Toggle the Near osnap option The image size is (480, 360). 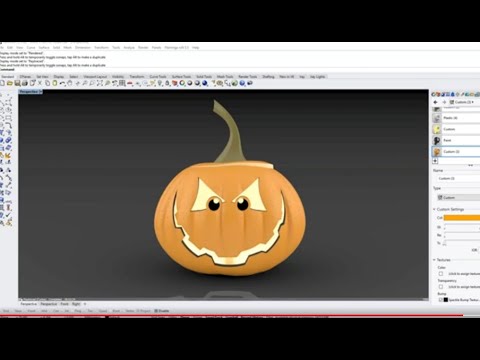pyautogui.click(x=18, y=311)
